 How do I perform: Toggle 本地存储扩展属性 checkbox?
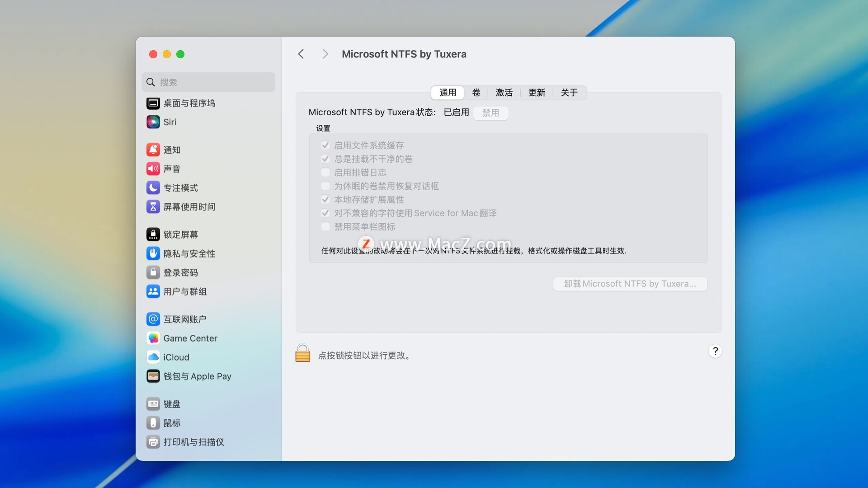pos(325,199)
